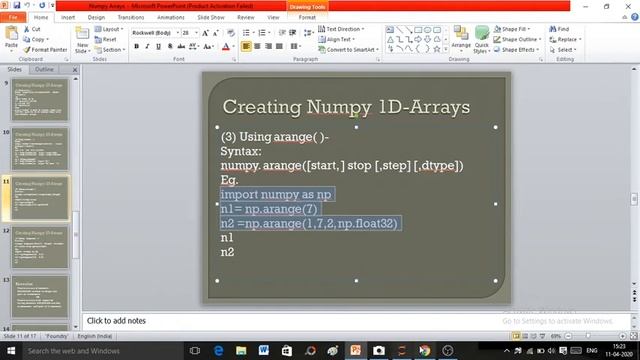Justify the paragraph text
640x360 pixels.
click(x=279, y=46)
